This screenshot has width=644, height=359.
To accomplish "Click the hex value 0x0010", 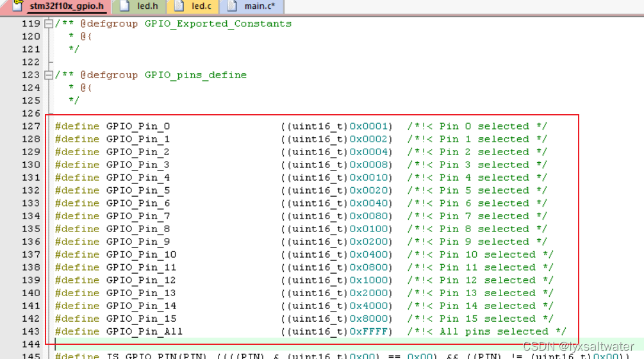I will [368, 178].
